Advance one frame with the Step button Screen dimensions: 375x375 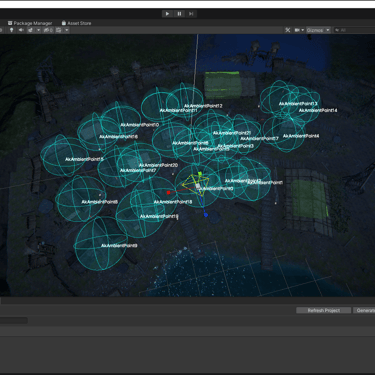(191, 14)
